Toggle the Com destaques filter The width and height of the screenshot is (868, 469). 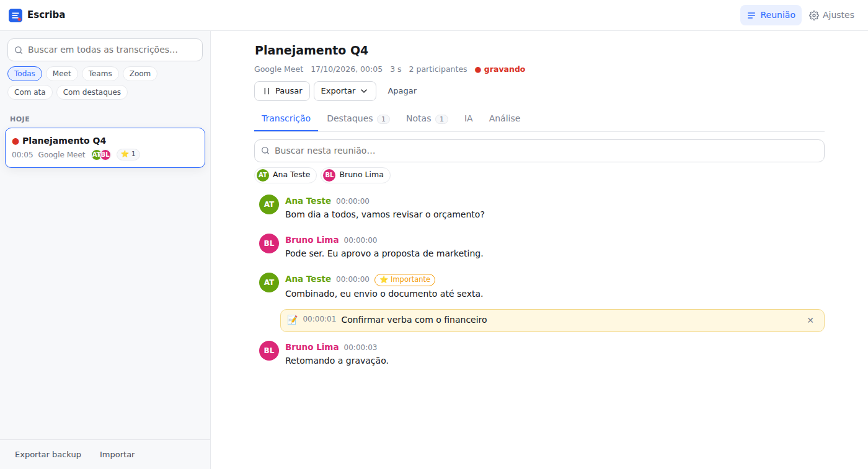[92, 92]
